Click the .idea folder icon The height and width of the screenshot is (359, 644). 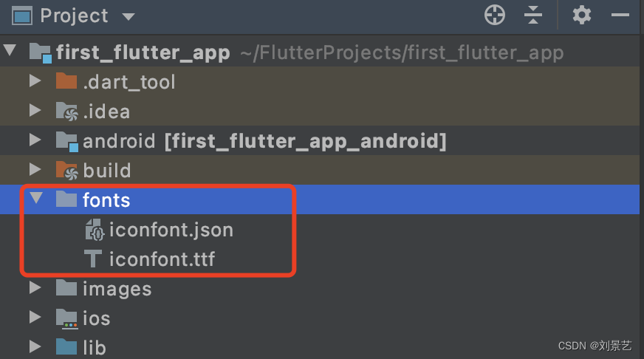(66, 112)
